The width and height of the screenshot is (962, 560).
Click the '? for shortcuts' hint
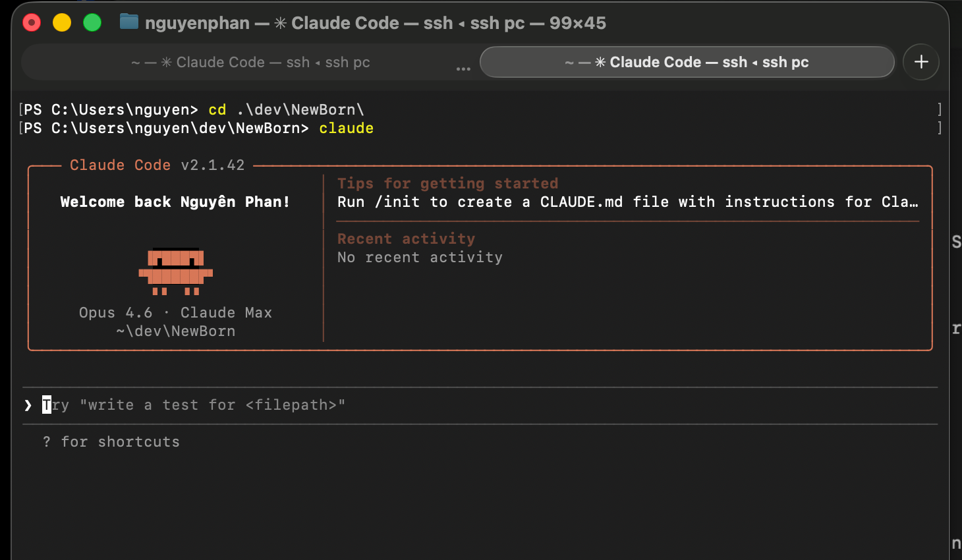click(111, 442)
